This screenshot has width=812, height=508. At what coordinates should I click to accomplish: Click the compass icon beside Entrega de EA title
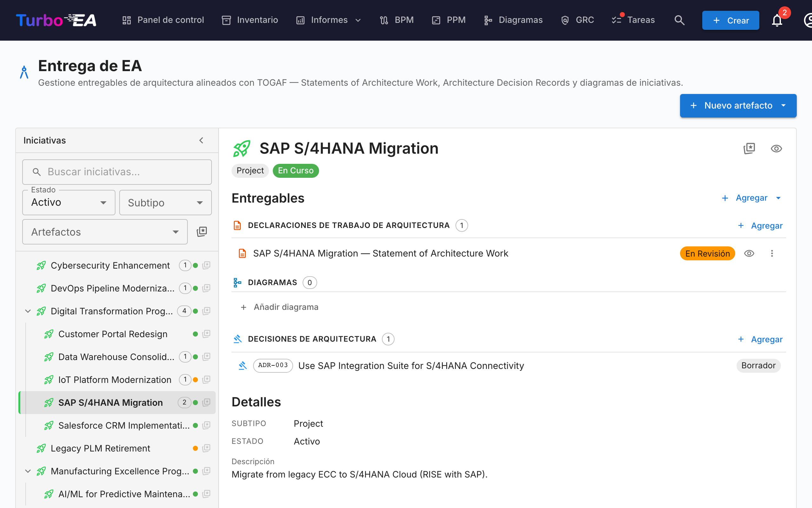[x=24, y=72]
